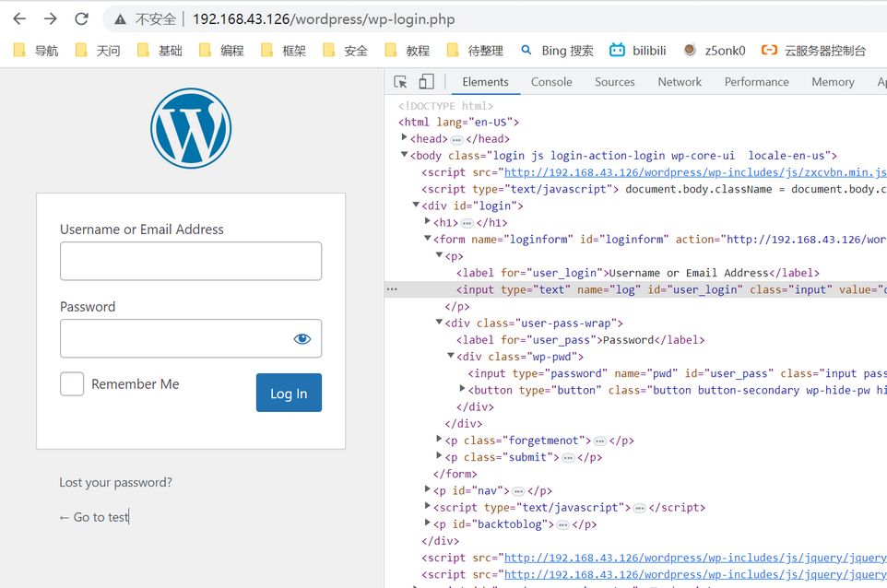887x588 pixels.
Task: Expand the p id="backtoblog" node
Action: [428, 523]
